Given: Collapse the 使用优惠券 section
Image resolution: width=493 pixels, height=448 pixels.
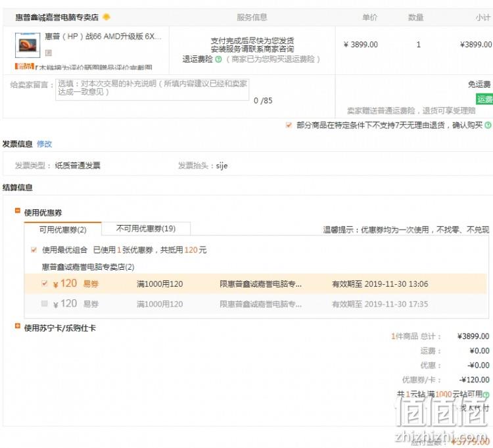Looking at the screenshot, I should click(18, 211).
